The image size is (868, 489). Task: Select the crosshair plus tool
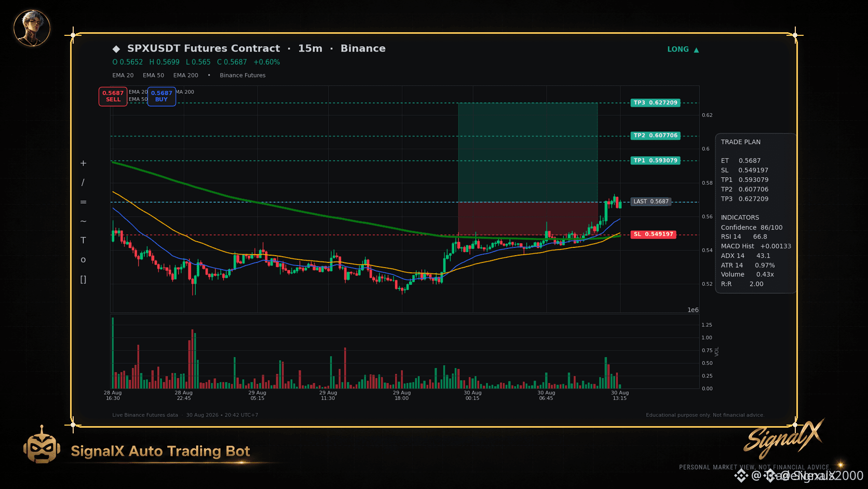click(83, 163)
